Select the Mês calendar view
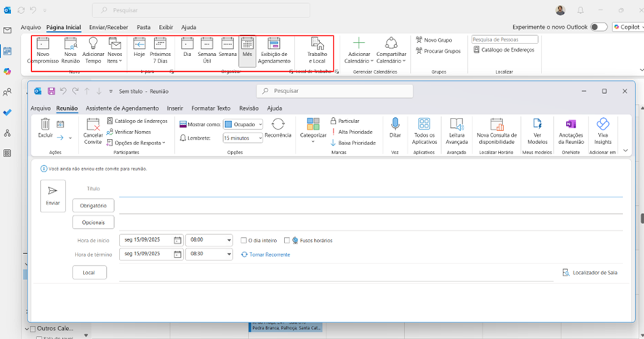This screenshot has width=644, height=339. (x=247, y=44)
